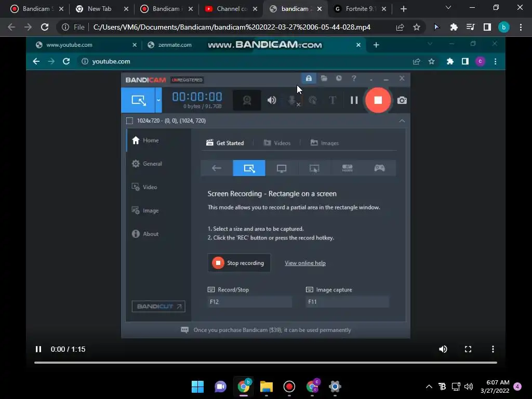Toggle Bandicam speaker sound recording
Image resolution: width=532 pixels, height=399 pixels.
[271, 100]
